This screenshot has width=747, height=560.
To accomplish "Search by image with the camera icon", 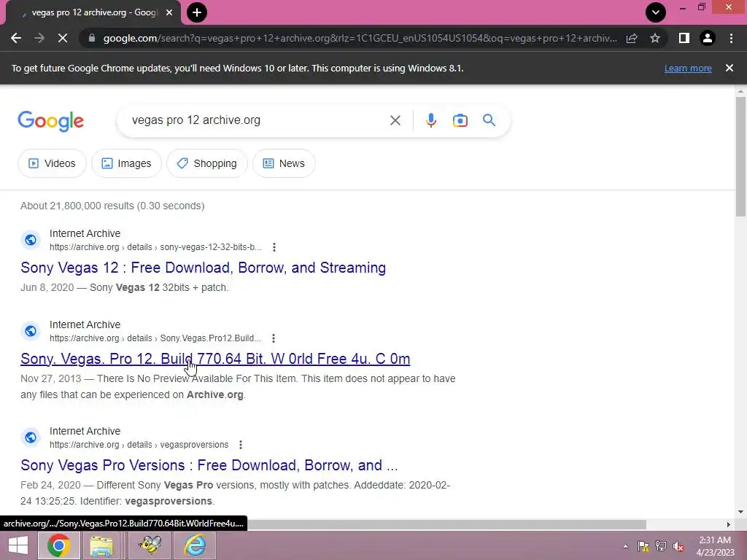I will (460, 120).
